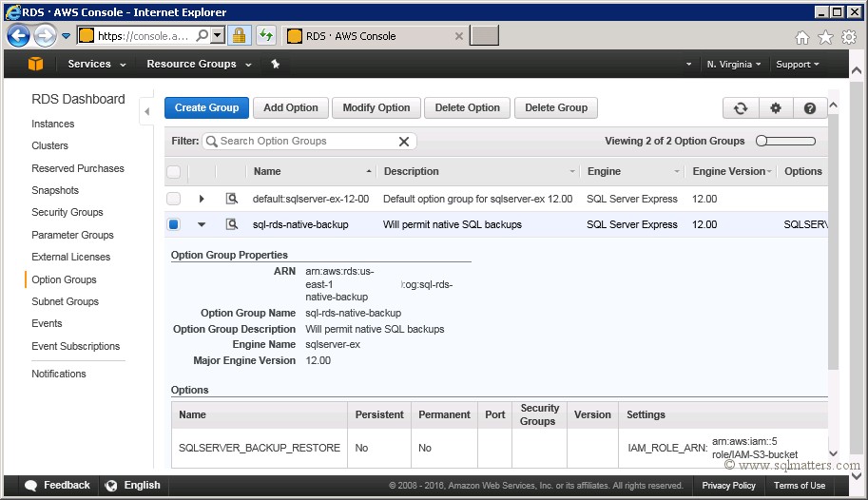Open Instances in the RDS sidebar
868x500 pixels.
point(52,124)
